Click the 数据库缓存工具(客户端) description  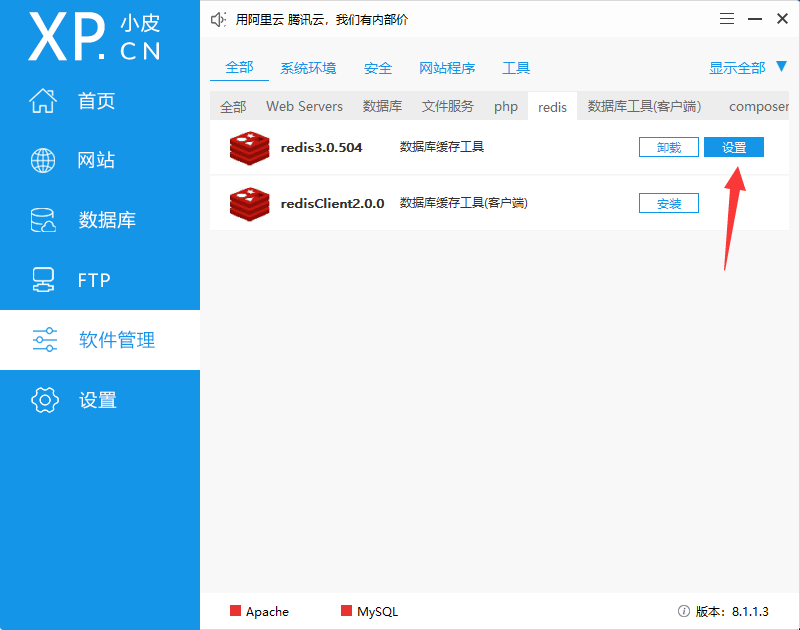pyautogui.click(x=464, y=203)
